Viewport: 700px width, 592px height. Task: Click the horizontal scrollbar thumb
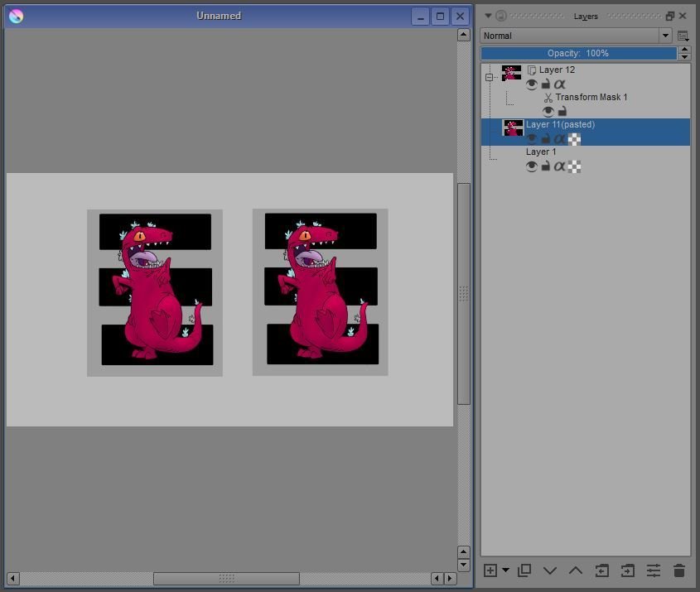click(x=226, y=579)
